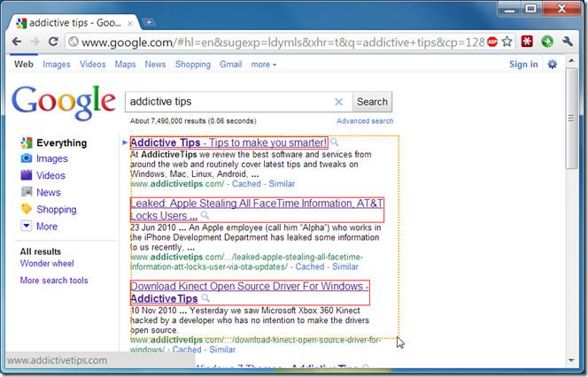Screen dimensions: 588x377
Task: Click the Sign in link
Action: tap(523, 65)
